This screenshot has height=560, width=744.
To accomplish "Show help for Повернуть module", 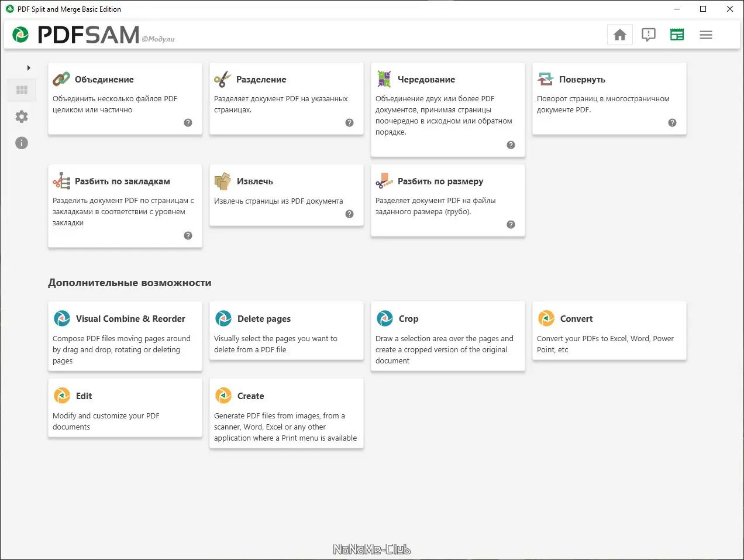I will 672,123.
